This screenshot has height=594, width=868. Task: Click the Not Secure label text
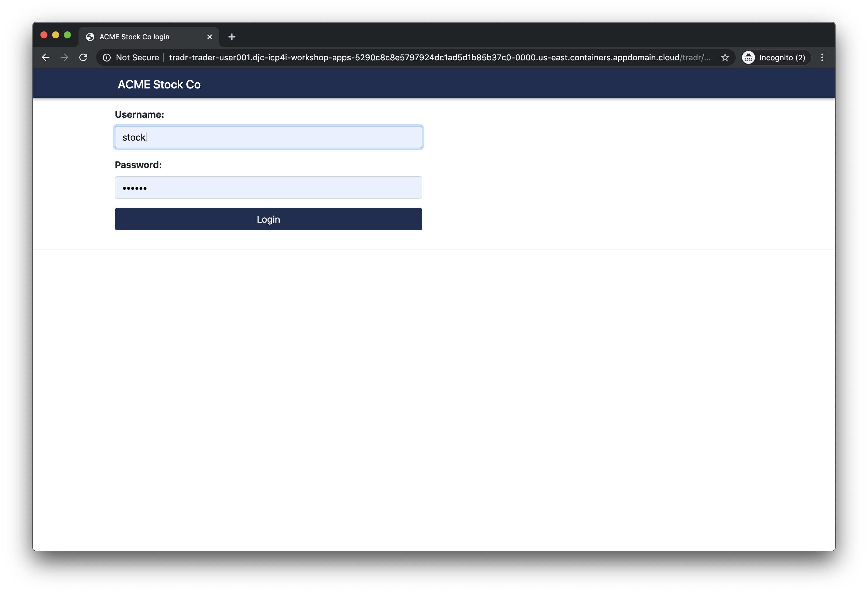(137, 57)
